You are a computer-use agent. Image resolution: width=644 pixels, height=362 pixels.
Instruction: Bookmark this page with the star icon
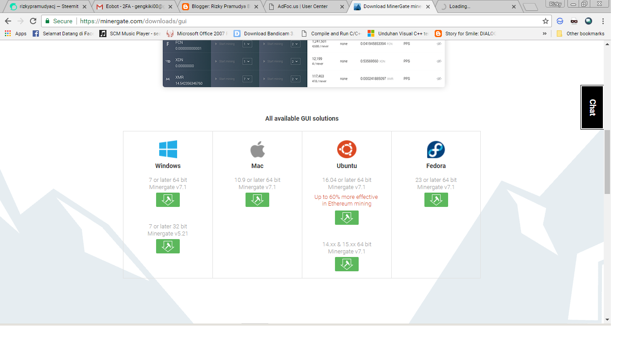pos(546,21)
